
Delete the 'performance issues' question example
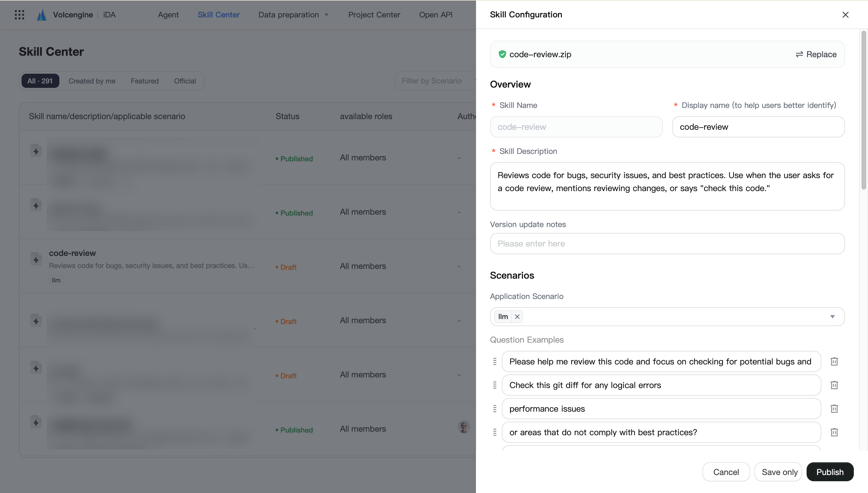[834, 409]
